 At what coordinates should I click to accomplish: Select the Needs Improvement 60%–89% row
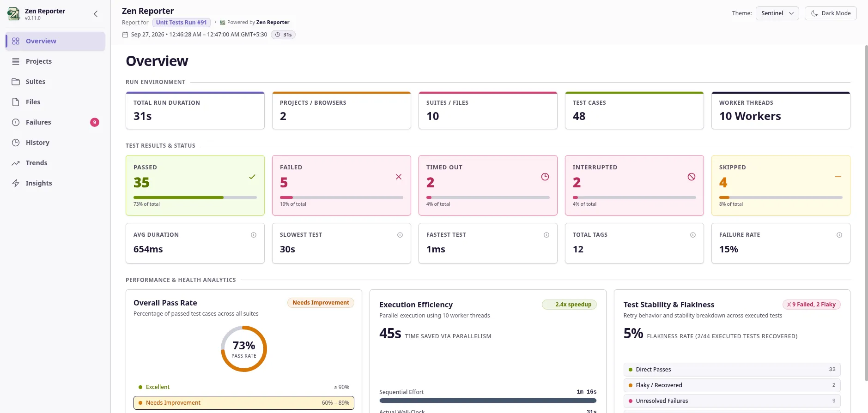pos(244,403)
